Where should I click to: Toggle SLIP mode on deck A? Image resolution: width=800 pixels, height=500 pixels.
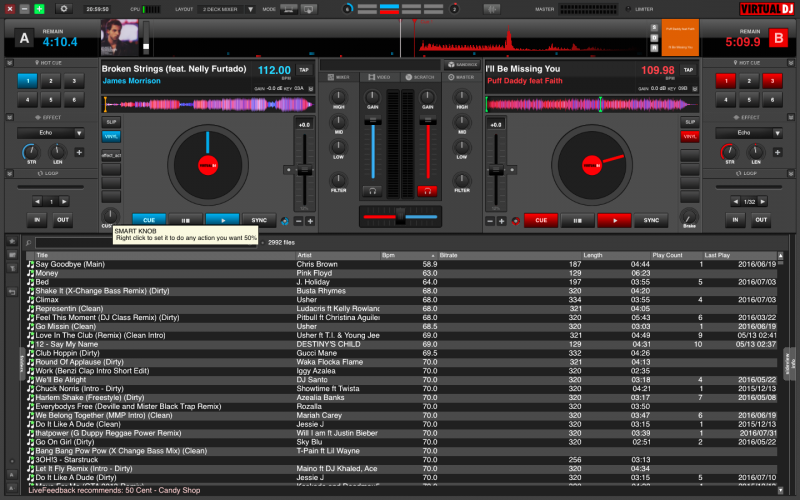111,122
